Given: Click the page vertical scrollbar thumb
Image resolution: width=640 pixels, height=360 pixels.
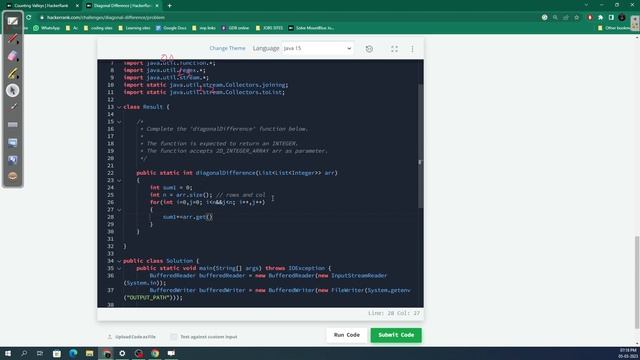Looking at the screenshot, I should coord(637,282).
